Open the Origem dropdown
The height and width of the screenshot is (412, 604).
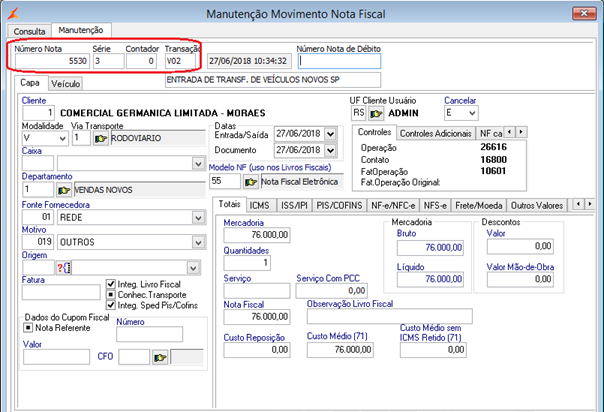pyautogui.click(x=193, y=268)
